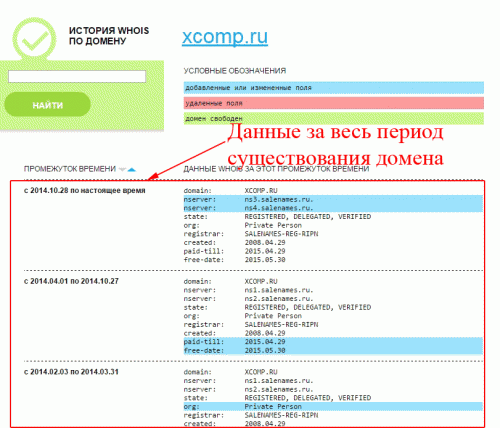The height and width of the screenshot is (428, 500).
Task: Click the green 'домен свободен' legend bar
Action: [x=333, y=118]
